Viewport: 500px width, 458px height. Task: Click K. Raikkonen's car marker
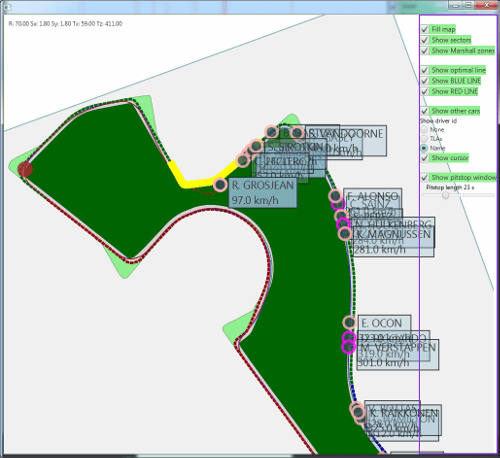(x=358, y=412)
